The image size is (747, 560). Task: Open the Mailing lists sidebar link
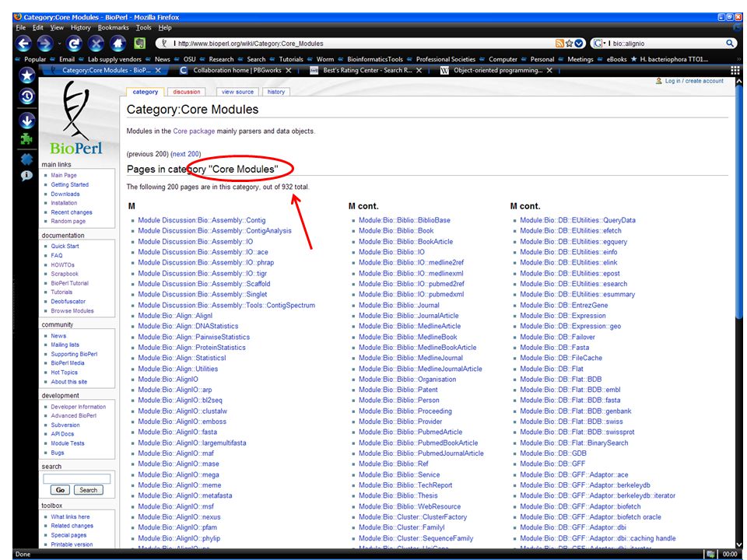coord(65,345)
